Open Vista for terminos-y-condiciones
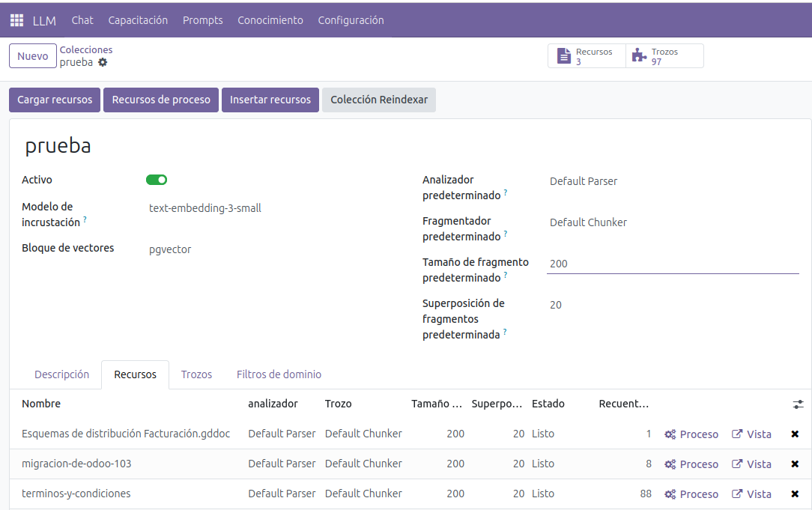This screenshot has width=812, height=510. (751, 494)
